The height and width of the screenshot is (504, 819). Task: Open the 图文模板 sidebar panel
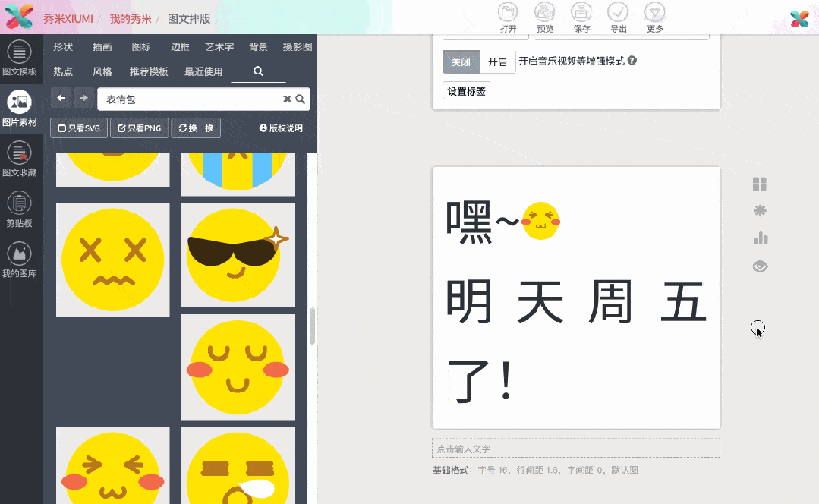click(x=19, y=58)
